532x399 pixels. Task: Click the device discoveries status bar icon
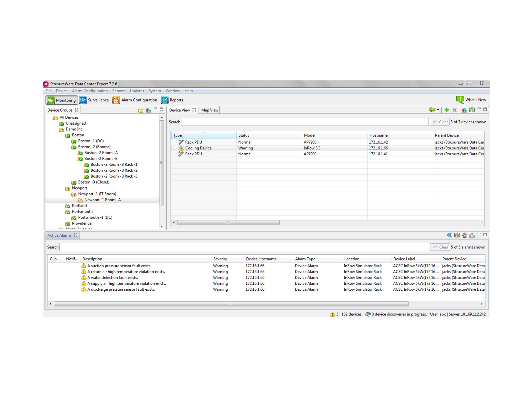pos(368,314)
